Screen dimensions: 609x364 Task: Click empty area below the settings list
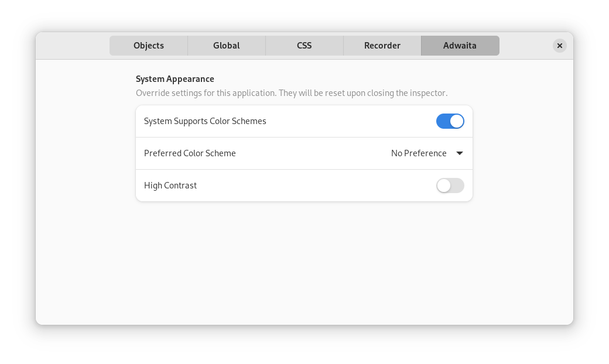[x=304, y=263]
